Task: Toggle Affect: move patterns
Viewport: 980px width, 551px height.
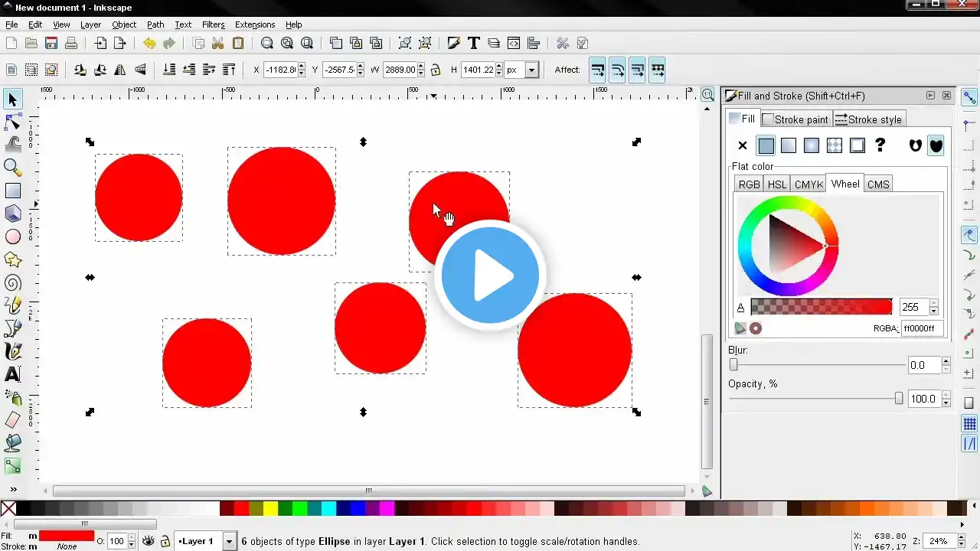Action: pyautogui.click(x=657, y=70)
